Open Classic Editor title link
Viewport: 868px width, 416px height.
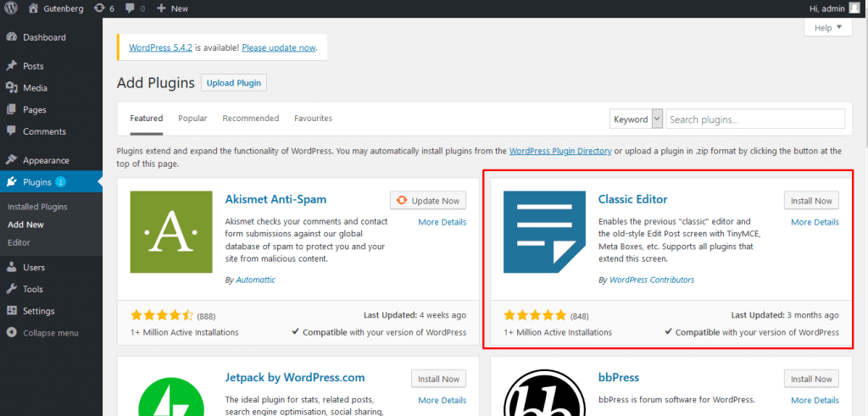pyautogui.click(x=632, y=199)
